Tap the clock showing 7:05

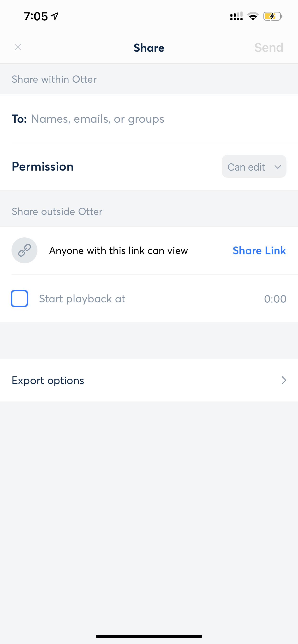pyautogui.click(x=36, y=17)
